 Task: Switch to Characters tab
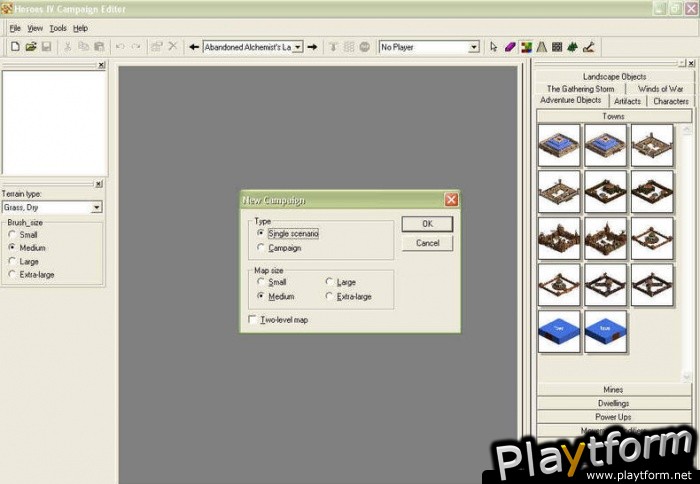(x=671, y=101)
